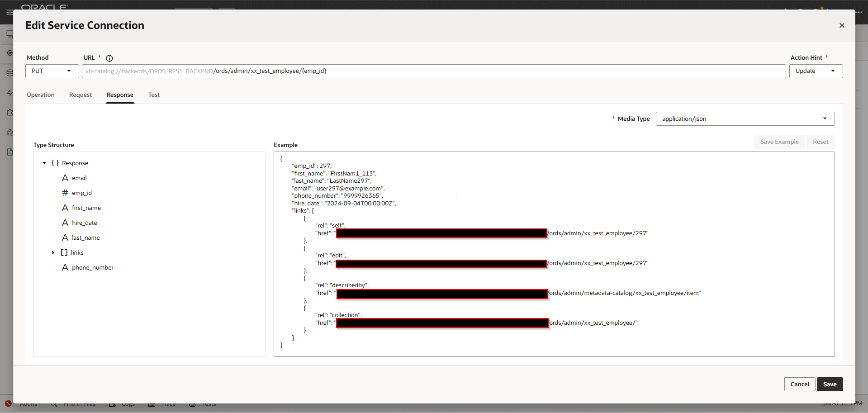
Task: Click the URL info icon
Action: 109,58
